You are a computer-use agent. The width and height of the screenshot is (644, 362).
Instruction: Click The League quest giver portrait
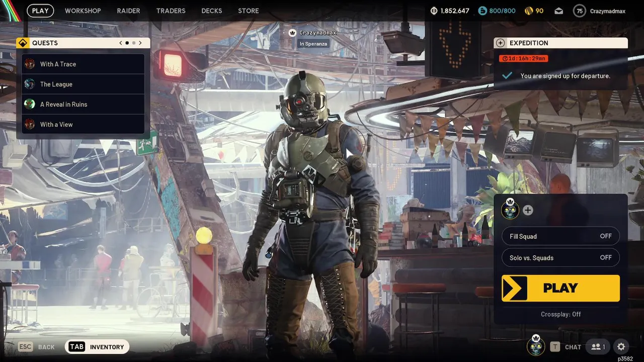coord(30,84)
